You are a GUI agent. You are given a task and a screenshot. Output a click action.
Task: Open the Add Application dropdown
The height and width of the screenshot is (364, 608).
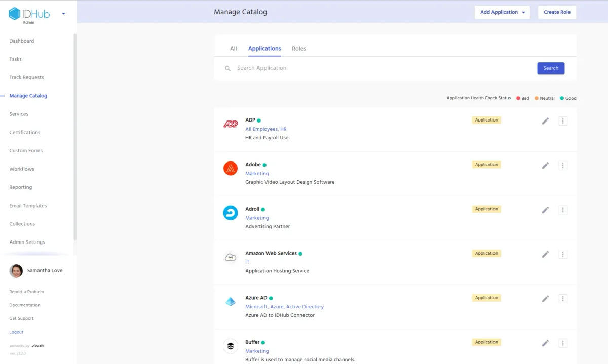click(502, 12)
